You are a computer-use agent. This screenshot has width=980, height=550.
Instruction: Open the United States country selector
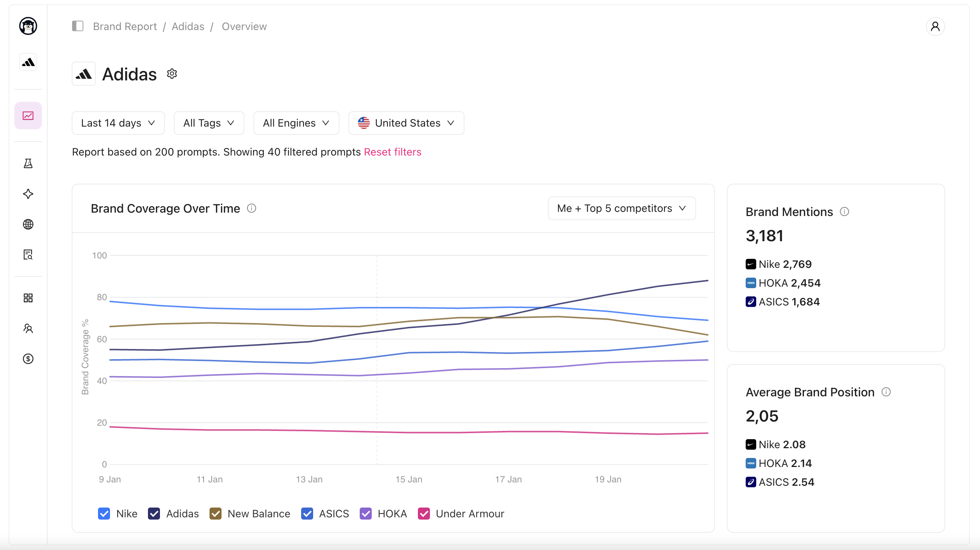[406, 123]
